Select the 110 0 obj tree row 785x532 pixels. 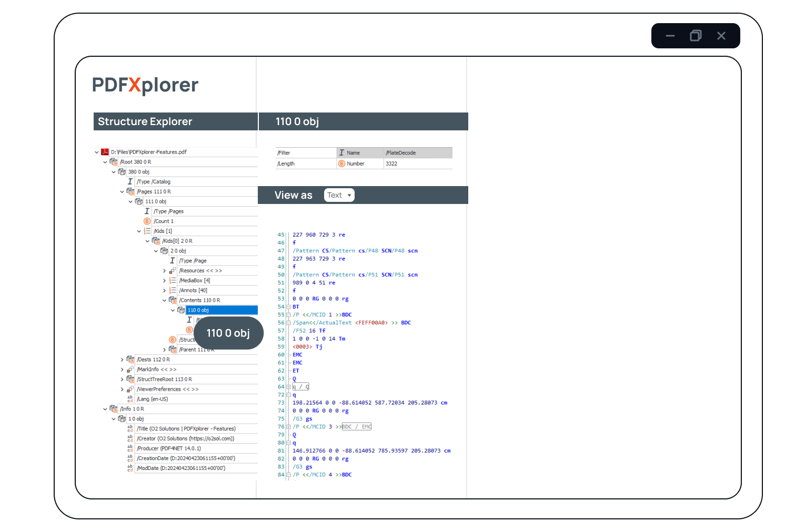pos(222,310)
